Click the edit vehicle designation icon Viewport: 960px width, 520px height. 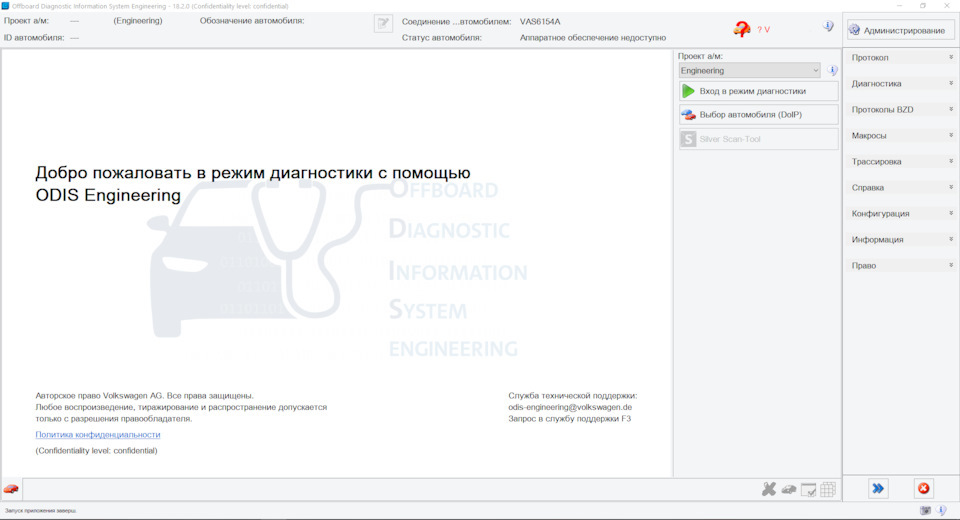383,23
